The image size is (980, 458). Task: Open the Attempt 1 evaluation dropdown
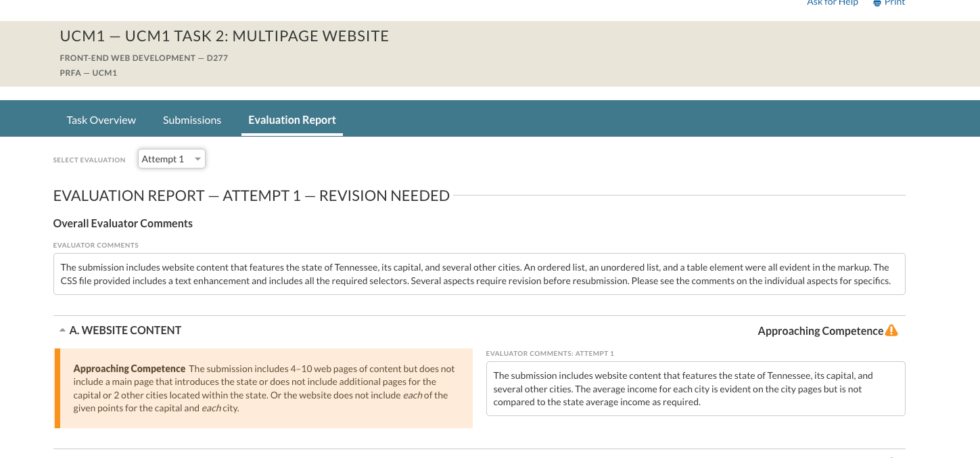(x=171, y=158)
